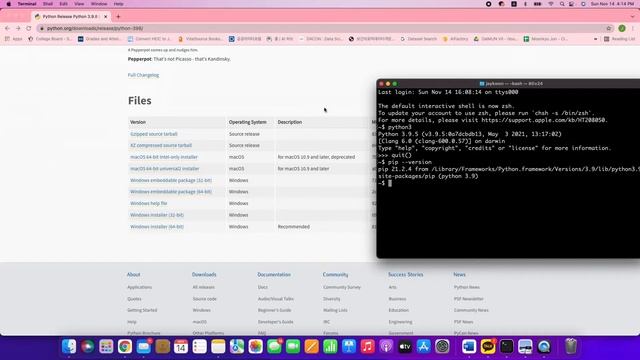
Task: Go back in Chrome
Action: click(7, 28)
